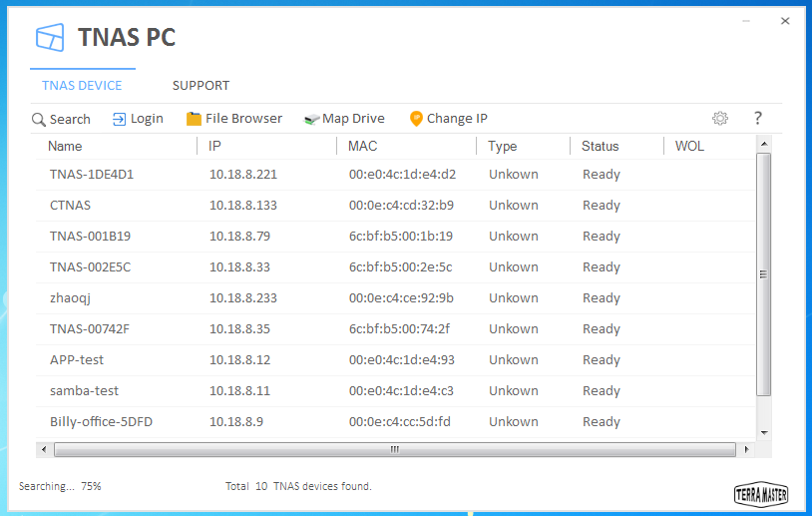This screenshot has width=812, height=516.
Task: Open settings via the gear icon
Action: click(x=720, y=118)
